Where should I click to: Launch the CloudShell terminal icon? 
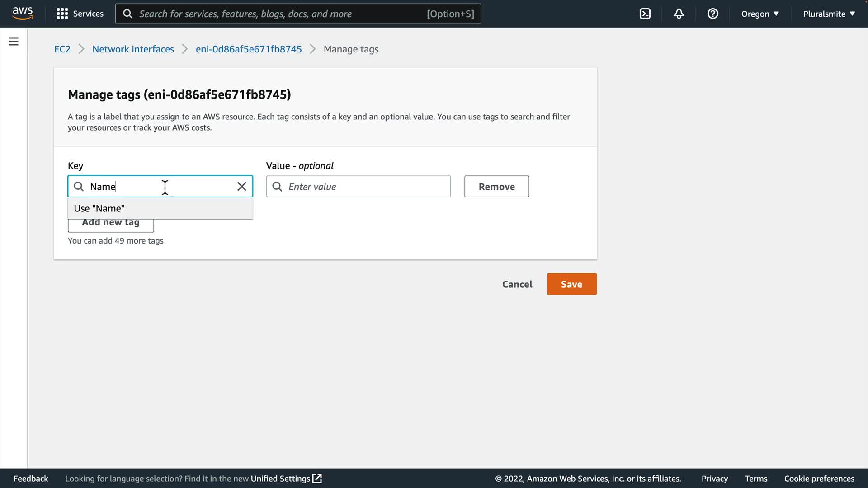[x=645, y=14]
